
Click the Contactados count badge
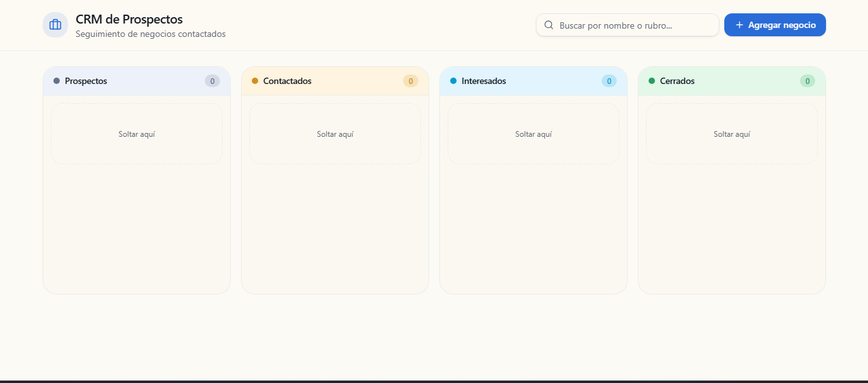411,81
